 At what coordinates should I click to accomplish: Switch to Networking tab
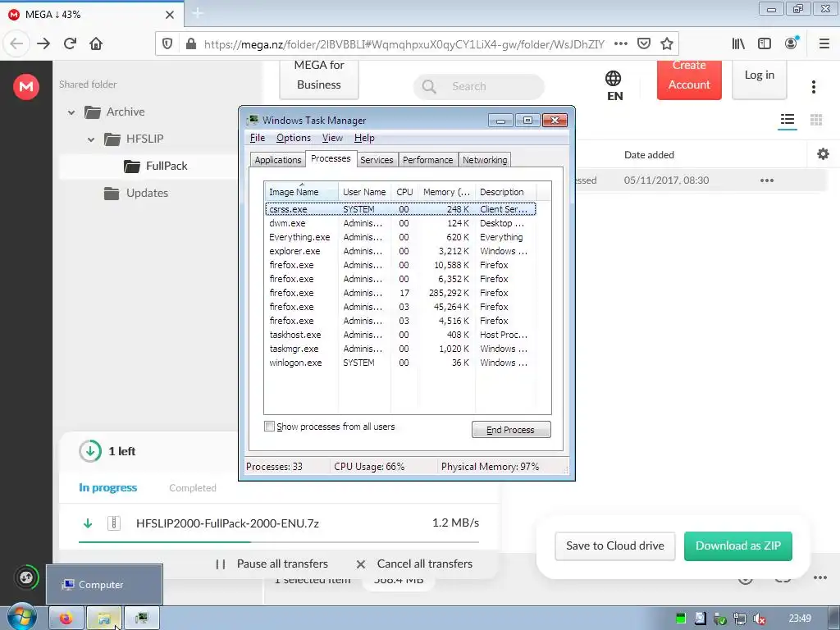485,160
